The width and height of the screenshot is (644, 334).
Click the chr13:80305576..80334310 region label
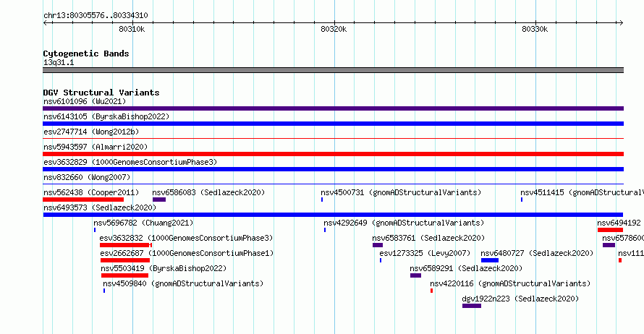96,16
